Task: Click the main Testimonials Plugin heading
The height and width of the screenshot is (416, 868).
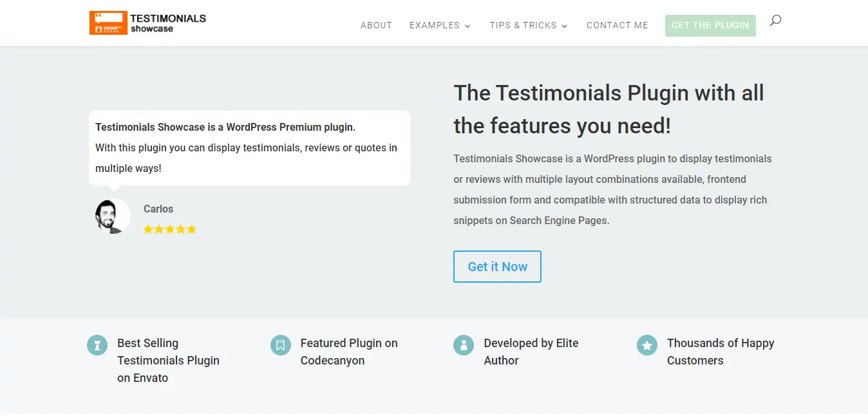Action: click(609, 109)
